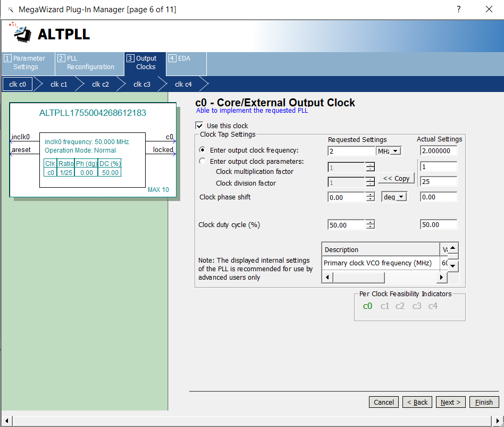Click actual duty cycle 50.00 field
504x427 pixels.
pyautogui.click(x=439, y=224)
